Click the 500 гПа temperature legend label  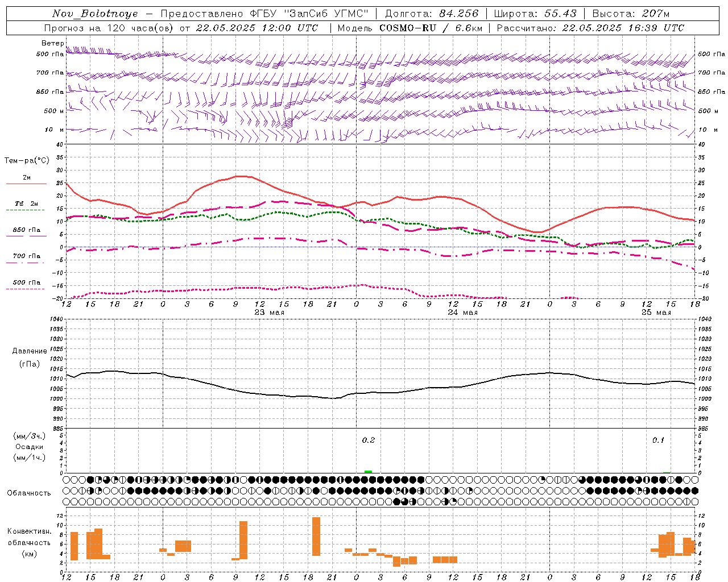point(27,282)
